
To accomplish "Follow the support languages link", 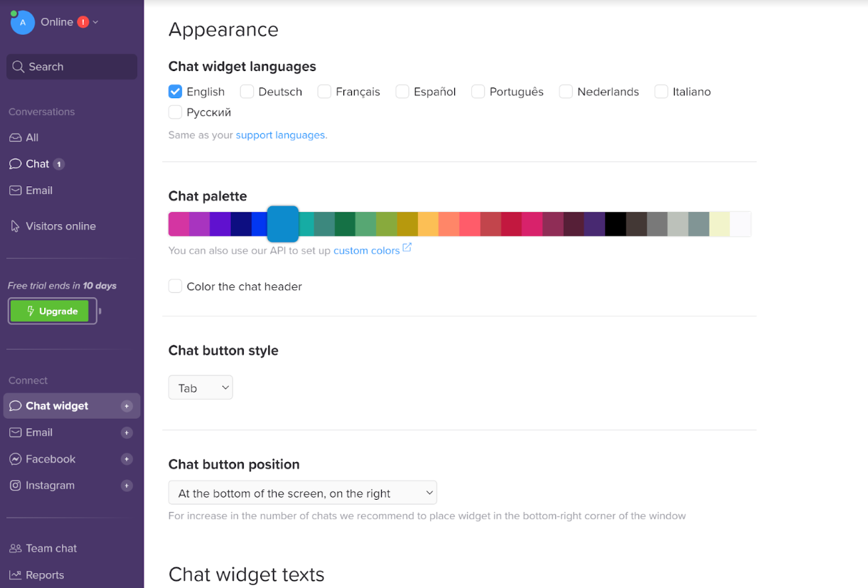I will 280,135.
